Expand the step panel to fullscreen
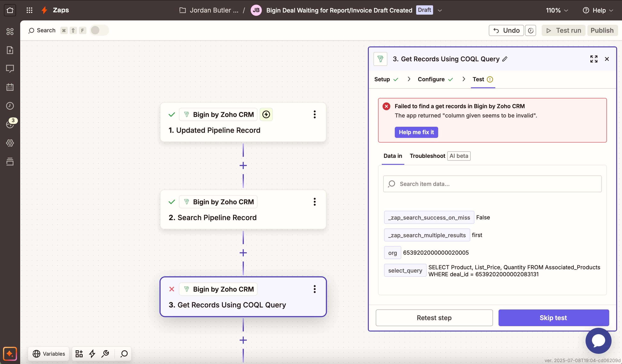The width and height of the screenshot is (622, 364). (594, 59)
